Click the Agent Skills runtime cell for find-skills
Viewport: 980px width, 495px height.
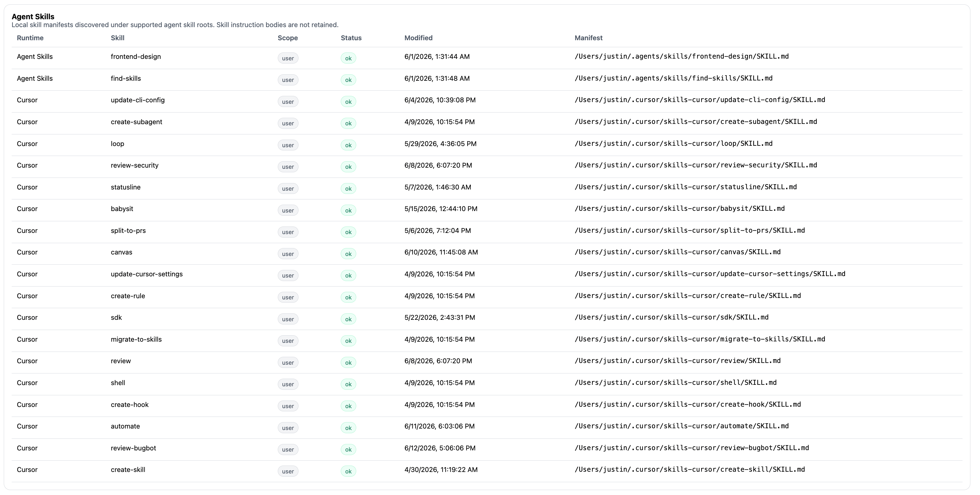coord(35,78)
